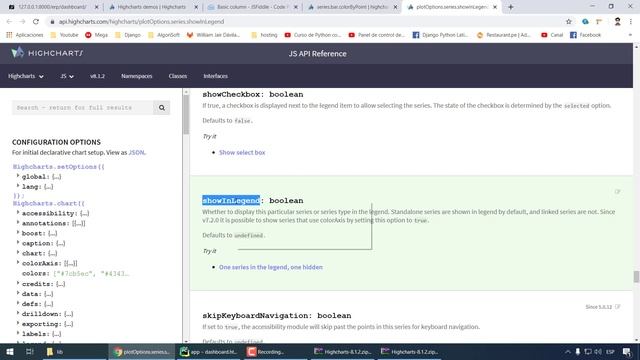Open the Youtube bookmark

coord(64,35)
